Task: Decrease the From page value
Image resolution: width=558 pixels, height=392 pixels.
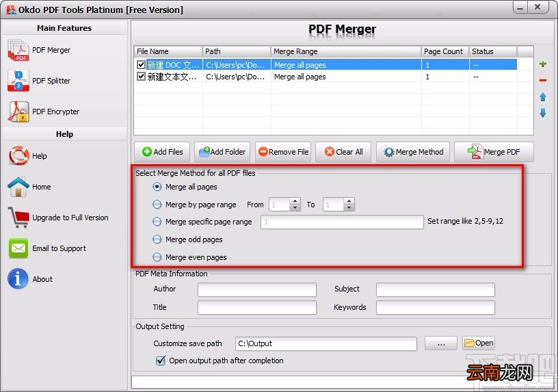Action: (295, 207)
